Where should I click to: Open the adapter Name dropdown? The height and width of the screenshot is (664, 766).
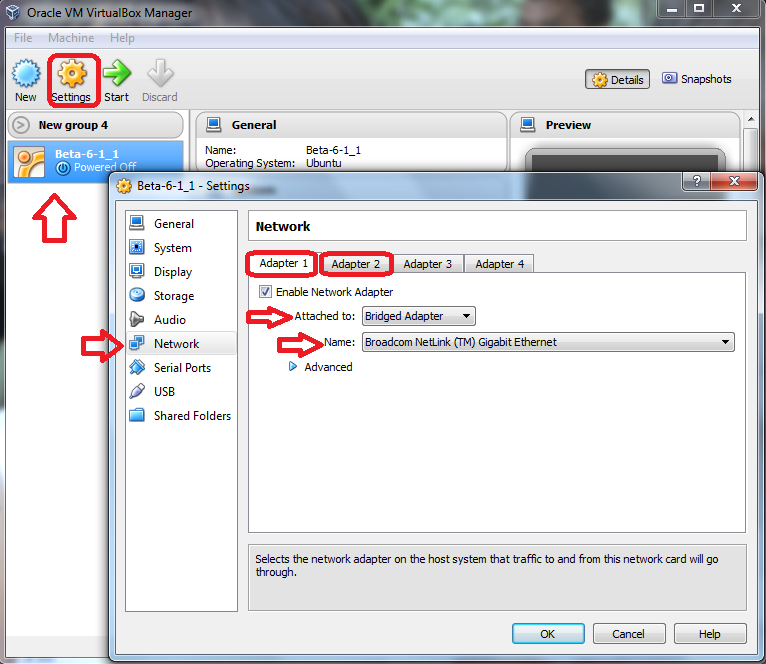coord(548,342)
